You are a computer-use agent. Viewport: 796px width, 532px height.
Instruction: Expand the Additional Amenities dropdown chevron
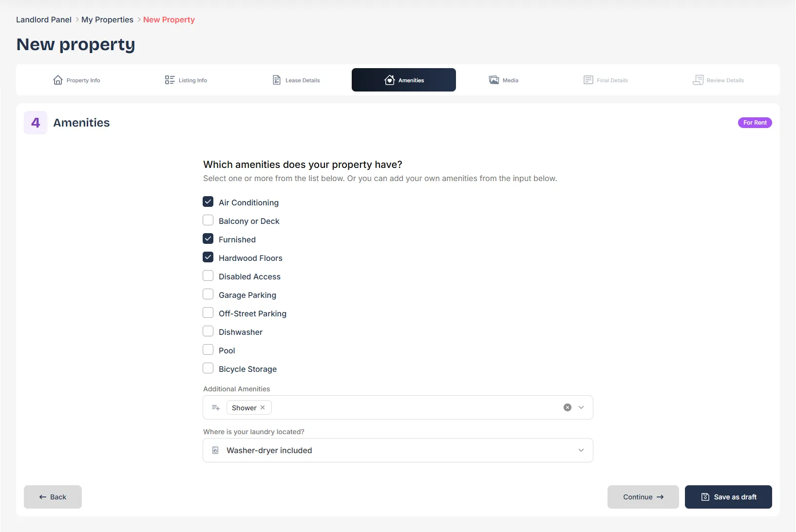click(x=581, y=407)
